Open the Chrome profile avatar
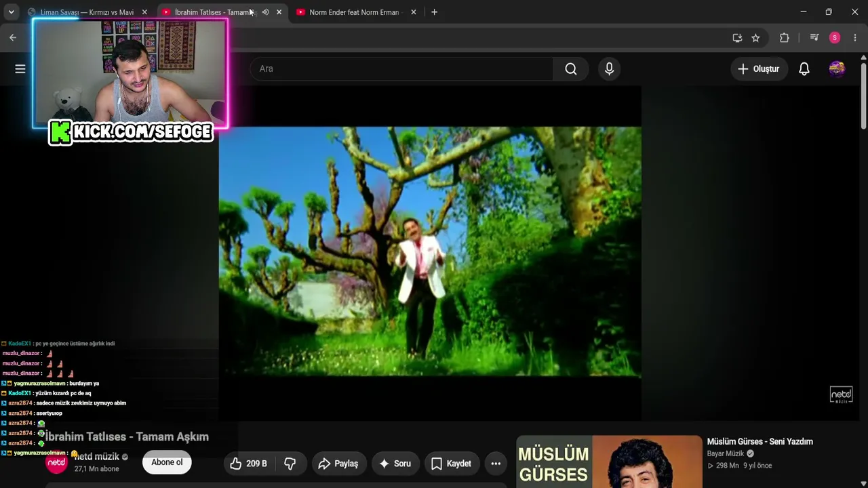The height and width of the screenshot is (488, 868). (x=835, y=38)
